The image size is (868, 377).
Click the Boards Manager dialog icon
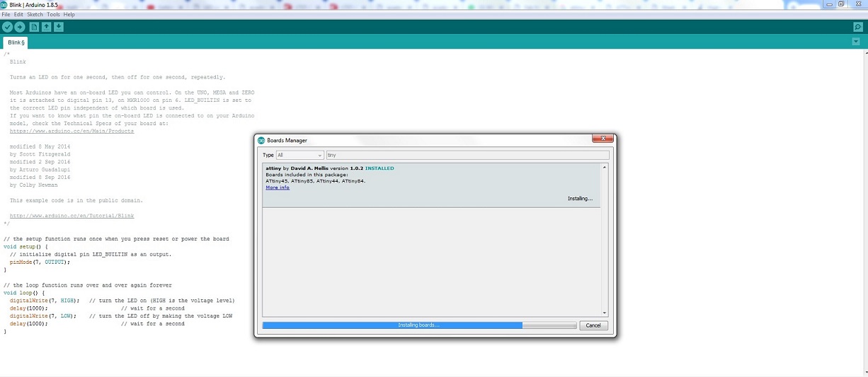pos(261,140)
